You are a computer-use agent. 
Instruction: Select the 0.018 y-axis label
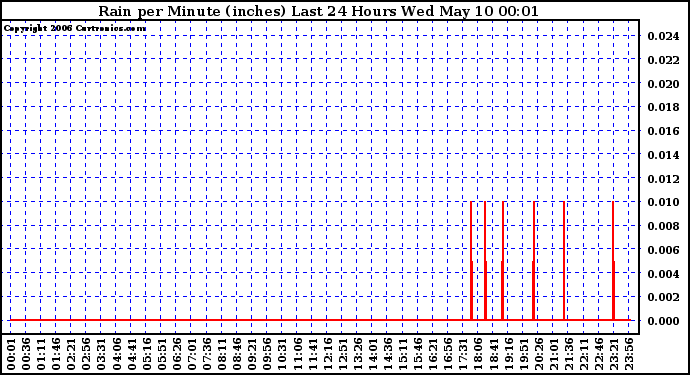click(x=663, y=107)
